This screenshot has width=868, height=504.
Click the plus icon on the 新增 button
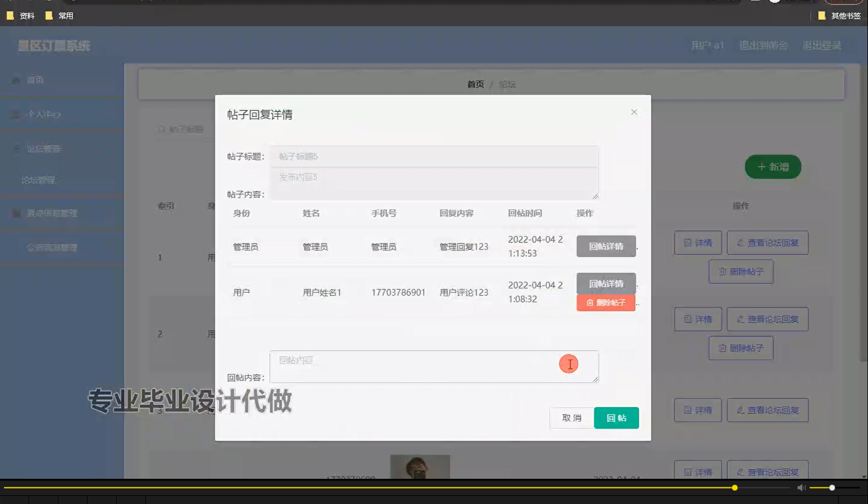761,167
